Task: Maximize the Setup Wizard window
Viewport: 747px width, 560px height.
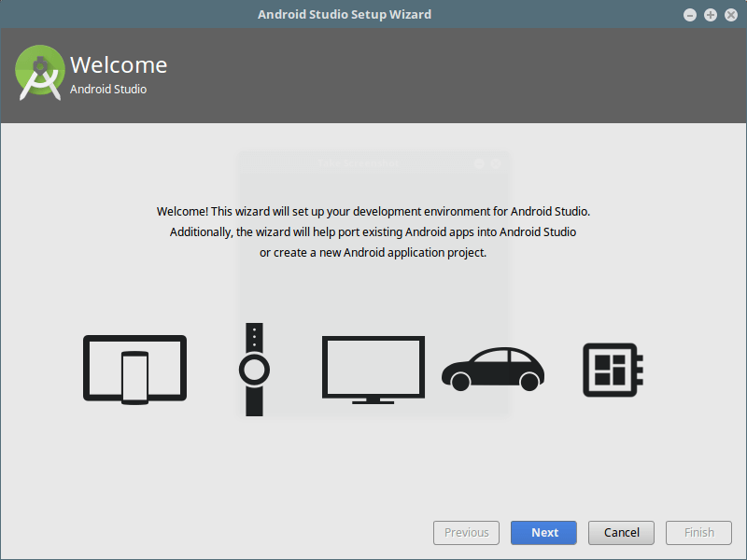Action: [711, 15]
